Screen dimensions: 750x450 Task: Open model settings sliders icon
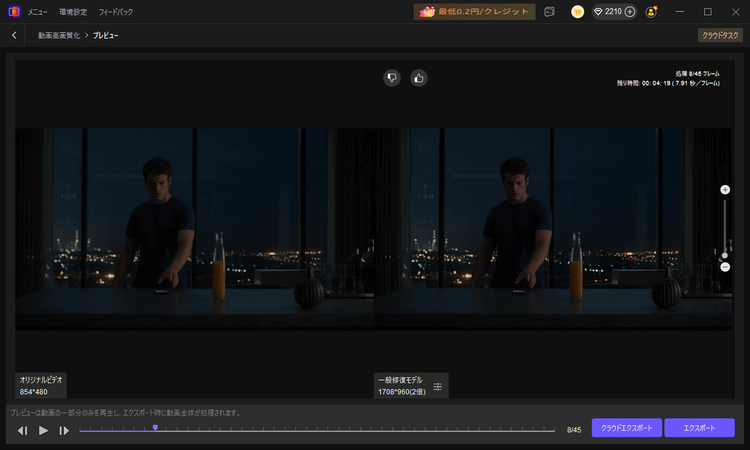click(x=438, y=386)
